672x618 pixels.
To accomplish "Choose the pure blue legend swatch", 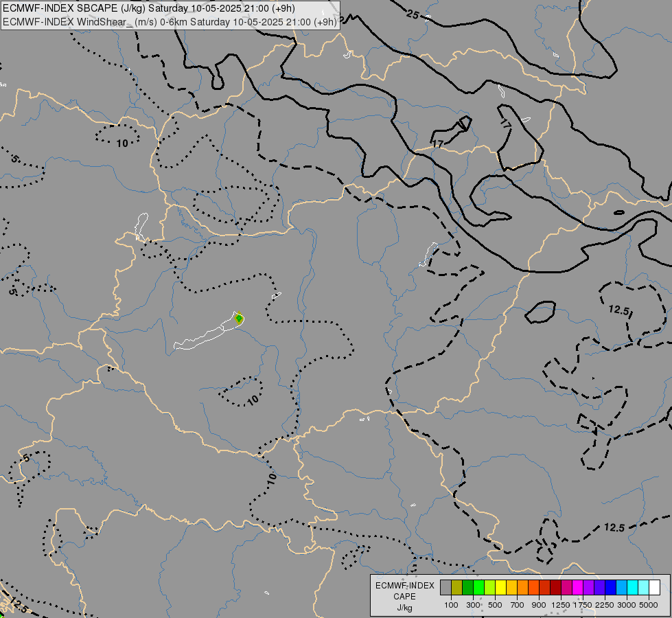I will tap(611, 588).
